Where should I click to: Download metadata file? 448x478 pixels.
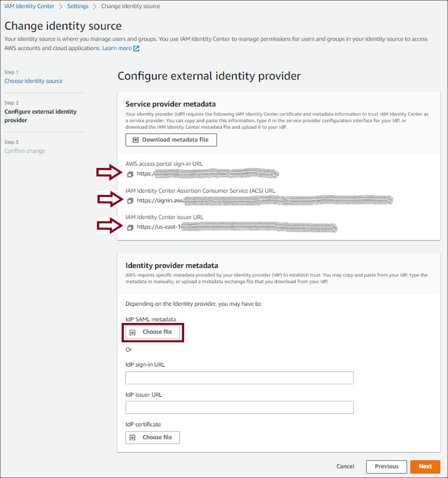coord(171,140)
